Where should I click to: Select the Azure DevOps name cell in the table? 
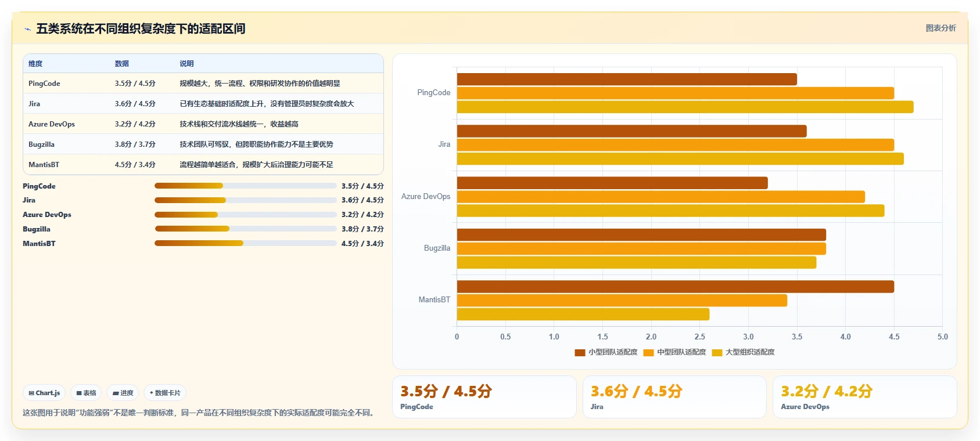[52, 124]
